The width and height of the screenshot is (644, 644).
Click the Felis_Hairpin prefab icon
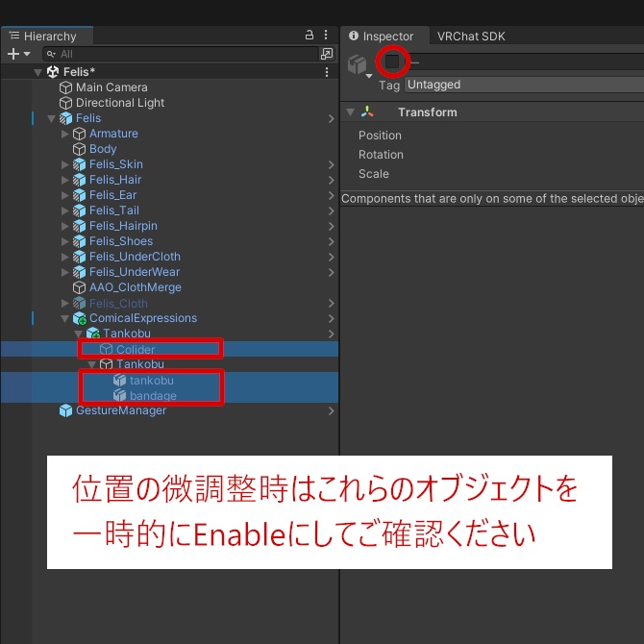click(79, 226)
